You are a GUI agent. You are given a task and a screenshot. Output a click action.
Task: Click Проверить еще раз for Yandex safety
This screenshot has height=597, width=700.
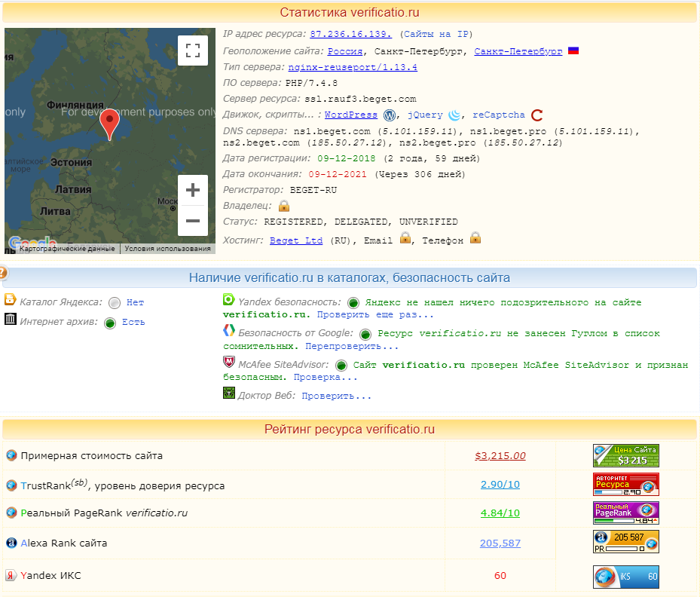coord(375,314)
